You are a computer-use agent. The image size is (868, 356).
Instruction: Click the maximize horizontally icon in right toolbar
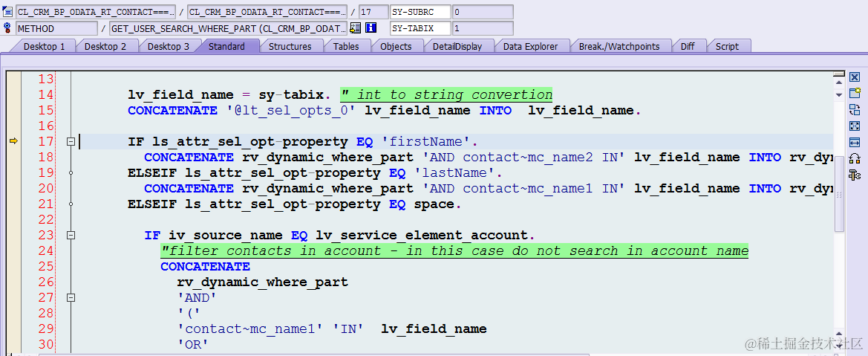point(854,143)
